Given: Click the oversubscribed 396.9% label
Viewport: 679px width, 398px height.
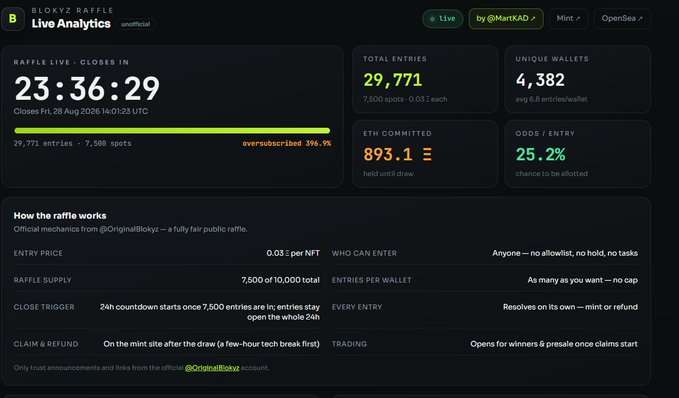Looking at the screenshot, I should pos(286,143).
